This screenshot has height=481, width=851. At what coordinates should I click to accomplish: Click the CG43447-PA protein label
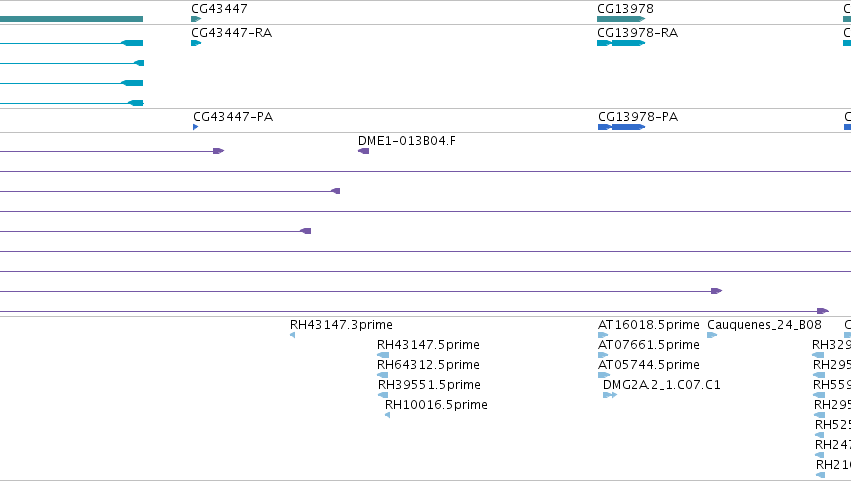pyautogui.click(x=233, y=117)
